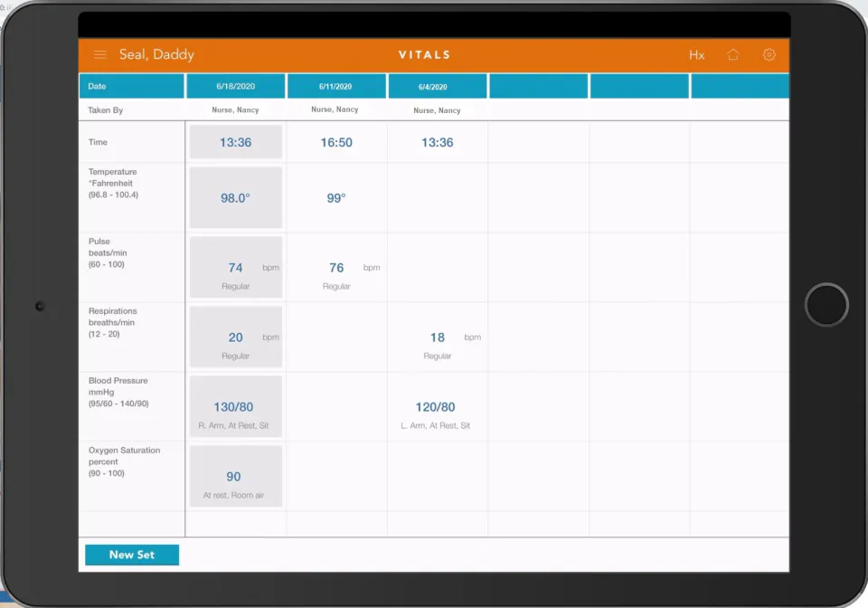Select the 120/80 blood pressure reading
The width and height of the screenshot is (868, 608).
coord(436,407)
